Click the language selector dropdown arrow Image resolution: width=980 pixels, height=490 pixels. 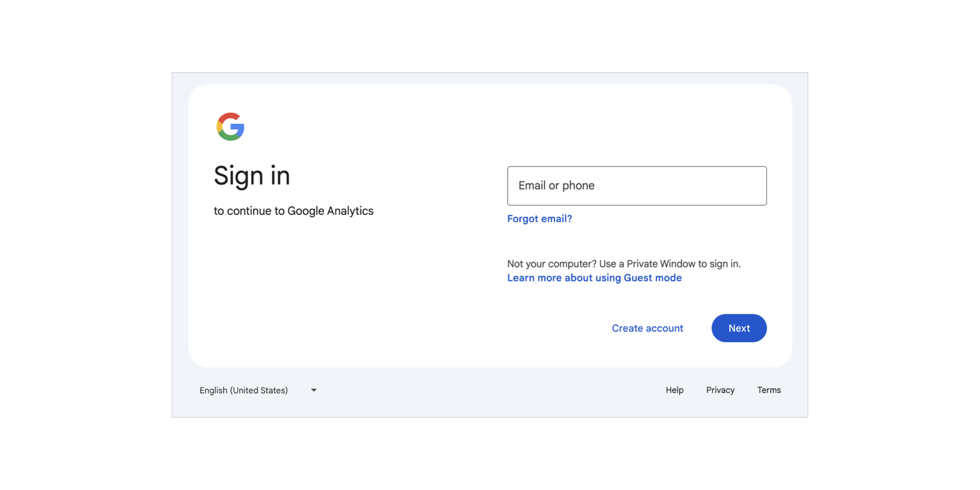pos(314,390)
